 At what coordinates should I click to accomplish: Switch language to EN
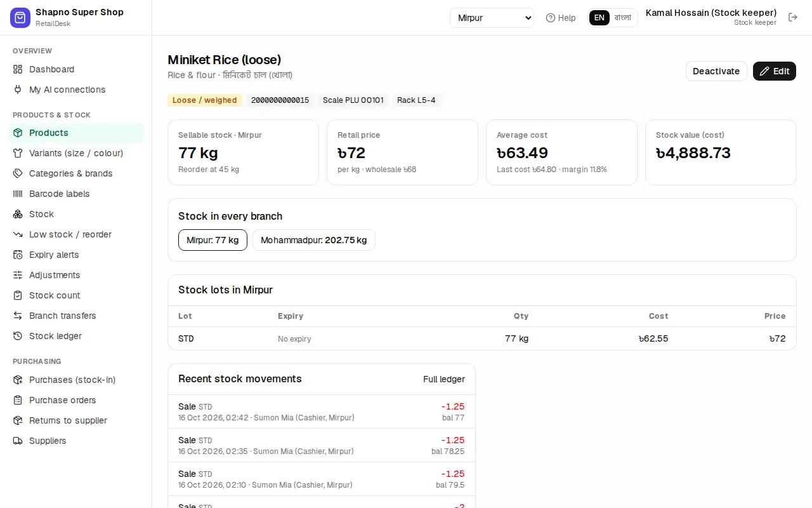click(x=599, y=18)
